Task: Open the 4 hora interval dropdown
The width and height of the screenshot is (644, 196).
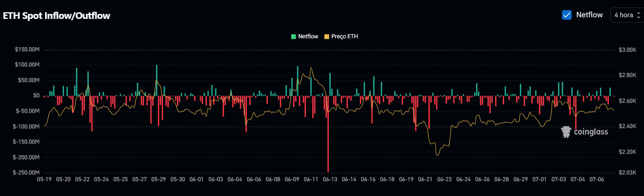Action: click(627, 15)
